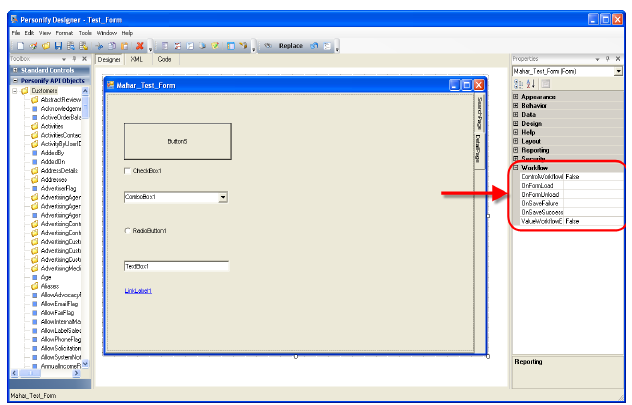The image size is (632, 405).
Task: Select the RadioButton1 option
Action: tap(128, 231)
